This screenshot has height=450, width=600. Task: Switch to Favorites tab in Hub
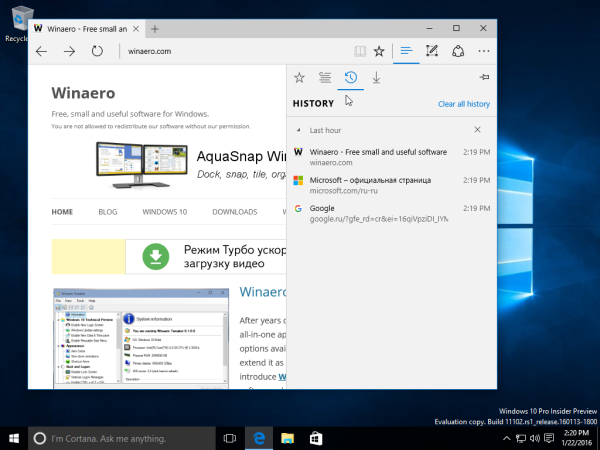pyautogui.click(x=299, y=78)
